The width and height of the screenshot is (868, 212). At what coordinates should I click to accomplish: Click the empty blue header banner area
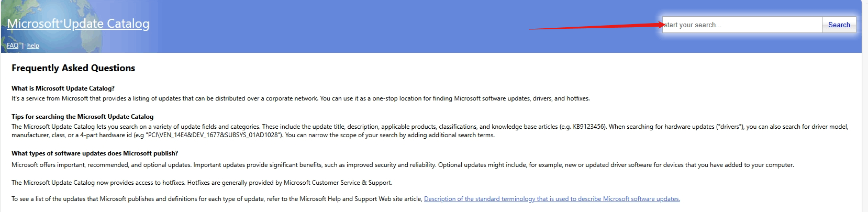point(366,26)
